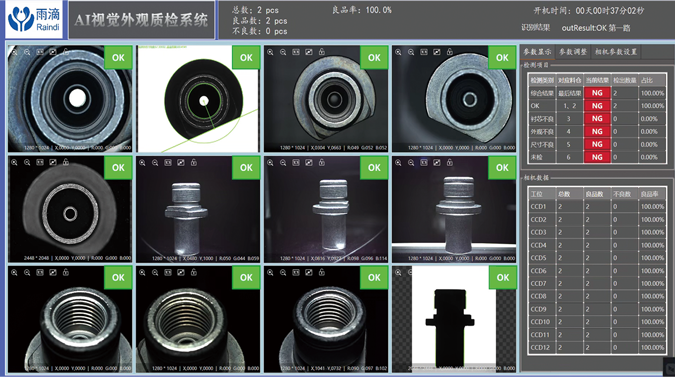Image resolution: width=675 pixels, height=377 pixels.
Task: Fit the 2448*2048 grayscale image to window
Action: click(53, 162)
